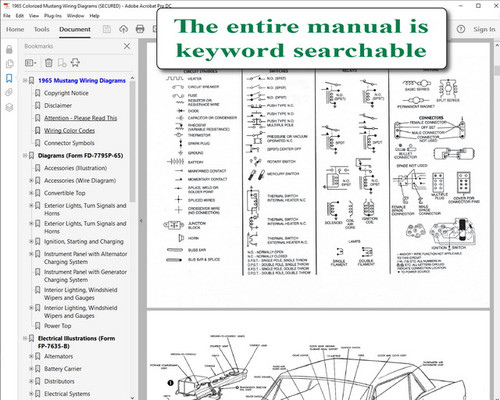The width and height of the screenshot is (500, 400).
Task: Open the layers panel icon
Action: pyautogui.click(x=9, y=107)
